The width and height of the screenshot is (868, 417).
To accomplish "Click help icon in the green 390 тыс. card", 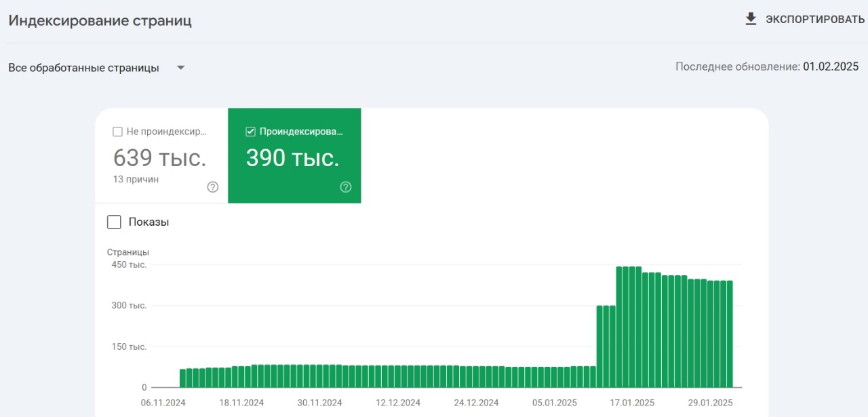I will (x=346, y=187).
